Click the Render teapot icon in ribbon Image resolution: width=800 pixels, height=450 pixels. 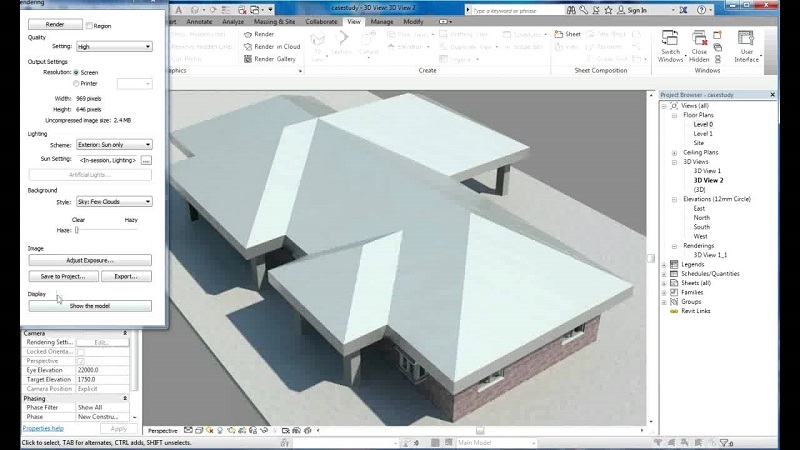(x=248, y=34)
